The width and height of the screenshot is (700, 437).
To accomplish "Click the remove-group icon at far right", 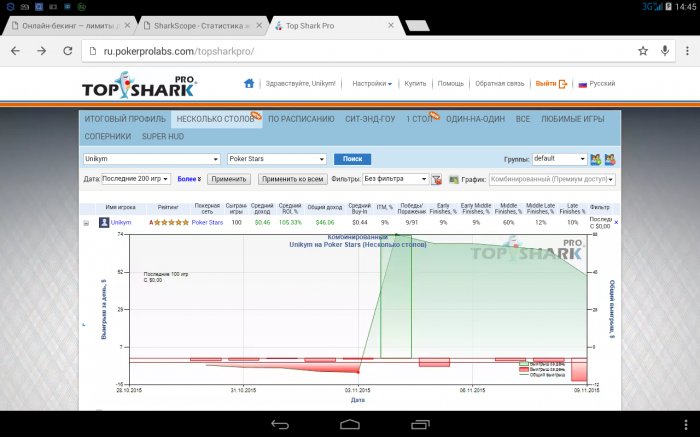I will 610,159.
